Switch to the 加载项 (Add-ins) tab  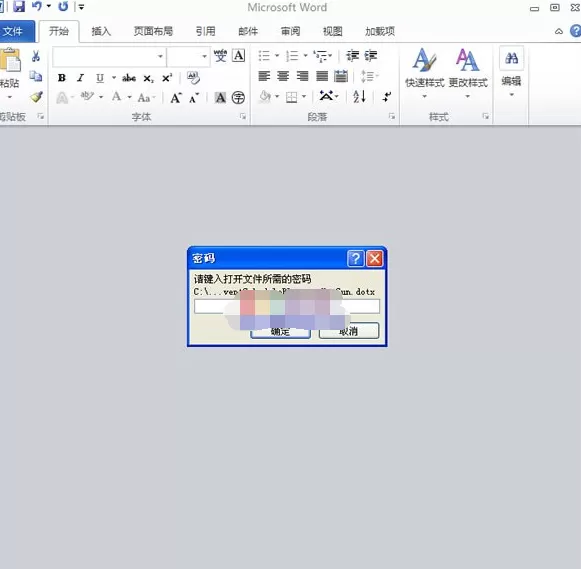point(380,31)
